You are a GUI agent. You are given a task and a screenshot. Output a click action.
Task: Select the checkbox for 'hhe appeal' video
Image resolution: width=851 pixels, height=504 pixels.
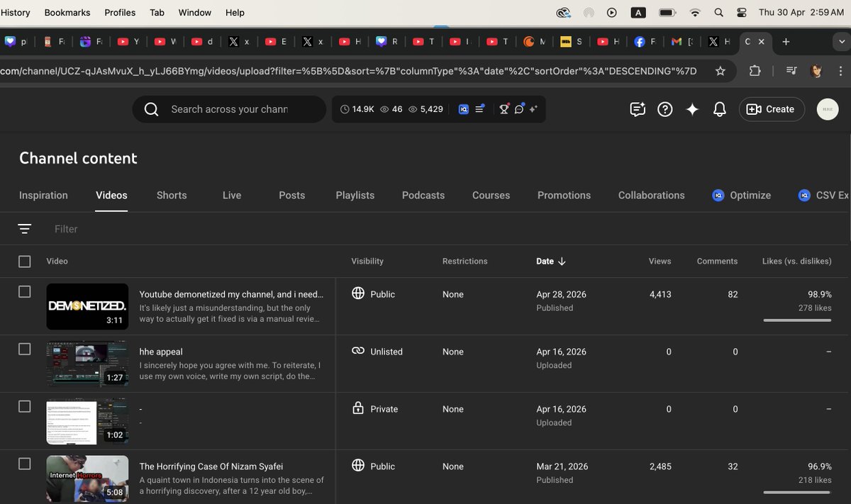click(x=25, y=349)
